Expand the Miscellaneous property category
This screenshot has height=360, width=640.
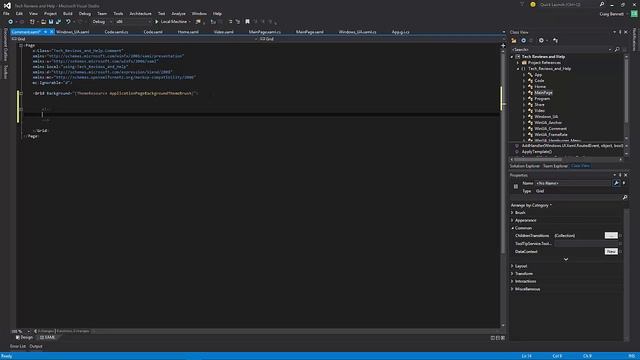pyautogui.click(x=512, y=289)
